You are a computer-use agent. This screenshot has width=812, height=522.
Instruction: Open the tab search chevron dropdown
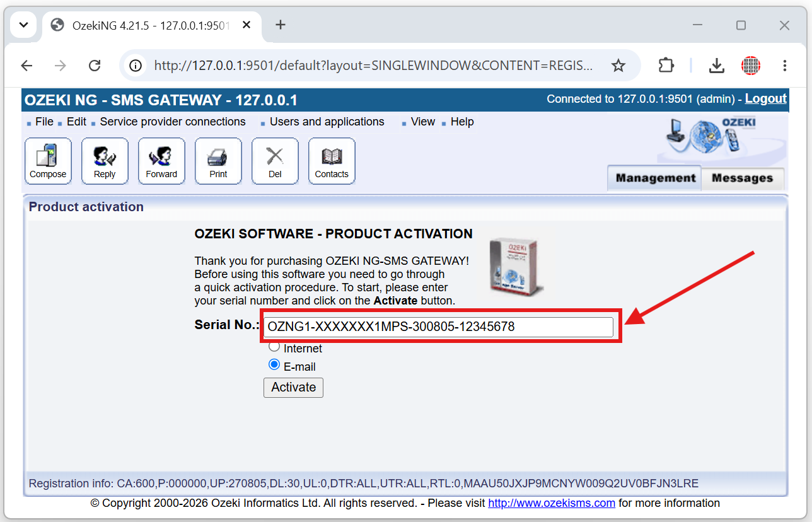[x=24, y=25]
